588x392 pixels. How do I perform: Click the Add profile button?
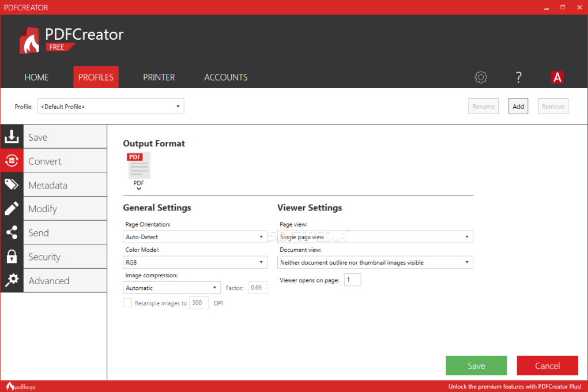pyautogui.click(x=518, y=106)
